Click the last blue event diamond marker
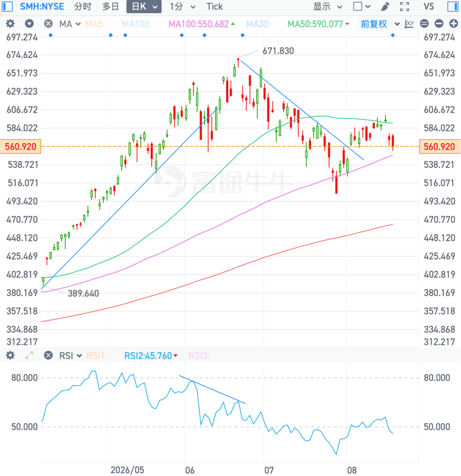Image resolution: width=461 pixels, height=476 pixels. [393, 35]
